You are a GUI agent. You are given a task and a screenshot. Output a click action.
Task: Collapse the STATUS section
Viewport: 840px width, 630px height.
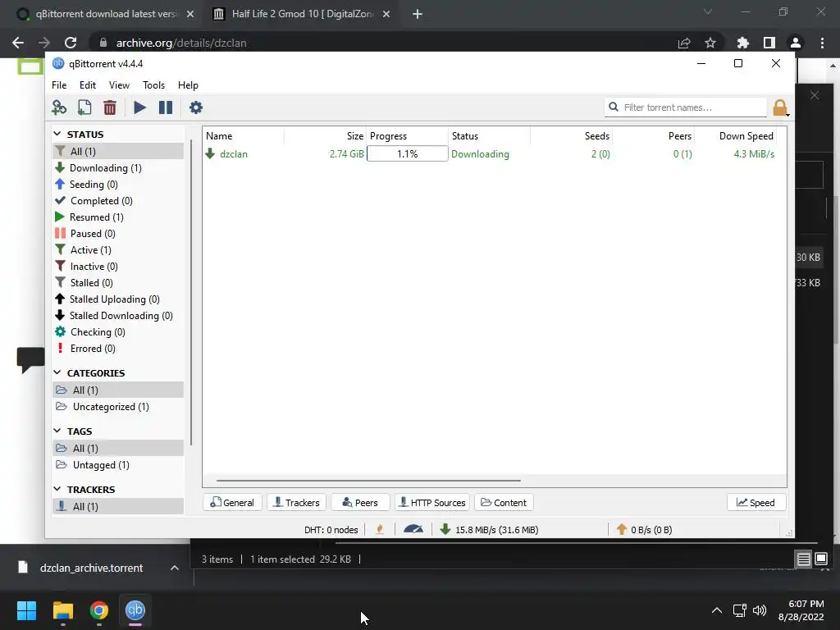click(x=57, y=134)
